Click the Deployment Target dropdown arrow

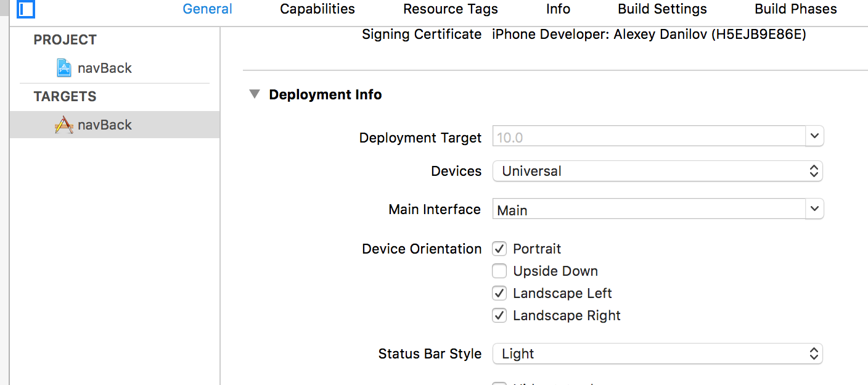point(815,136)
